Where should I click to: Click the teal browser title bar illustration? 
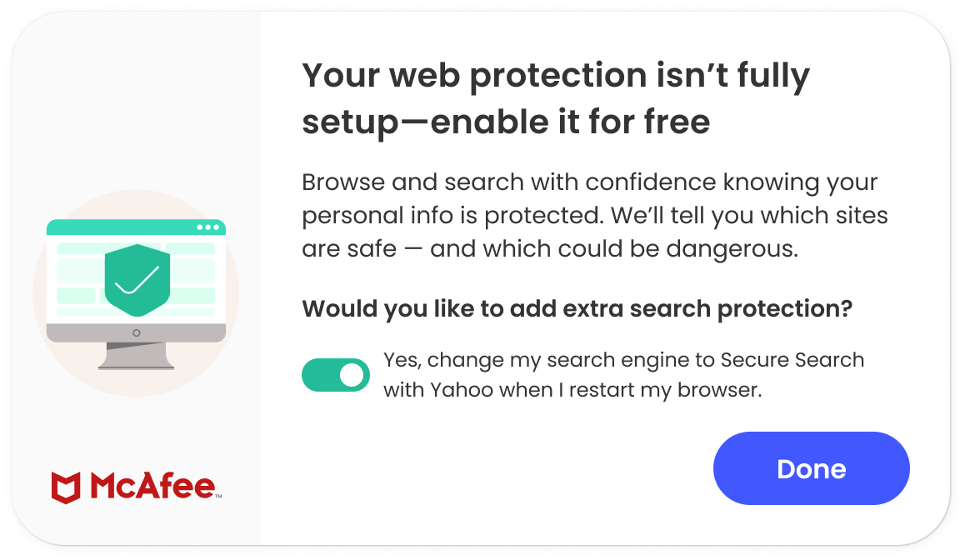click(x=125, y=227)
